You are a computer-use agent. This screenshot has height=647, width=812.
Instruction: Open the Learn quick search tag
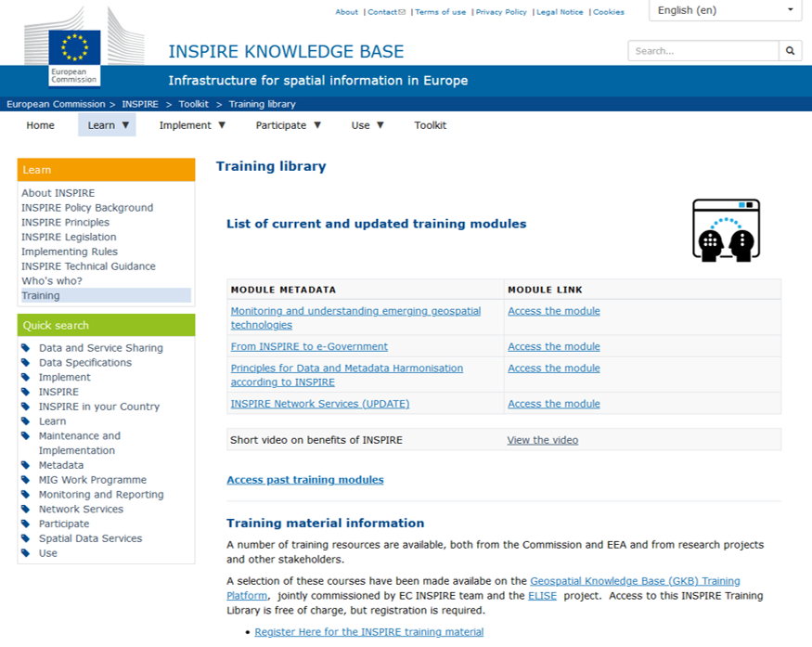coord(52,421)
